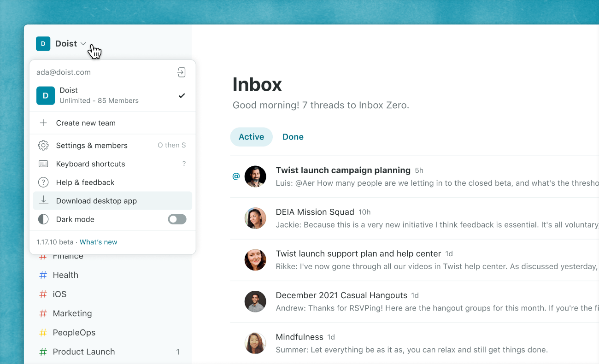
Task: Expand the Doist workspace dropdown chevron
Action: 83,44
